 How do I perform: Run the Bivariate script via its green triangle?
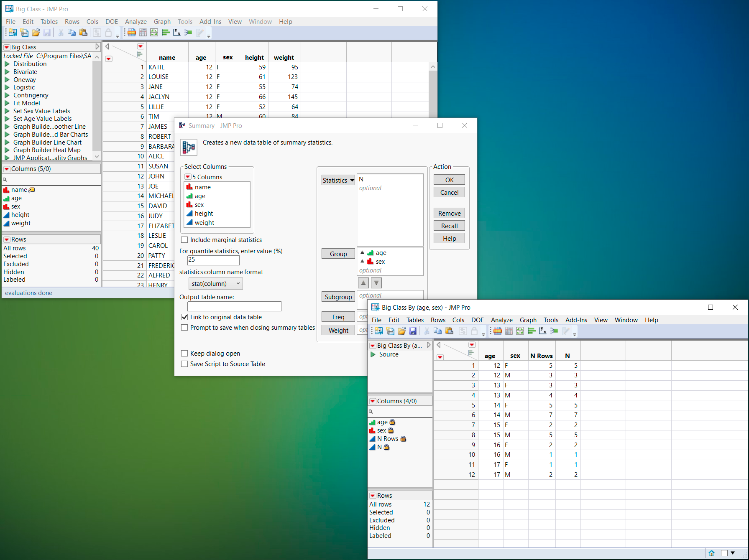pos(7,72)
